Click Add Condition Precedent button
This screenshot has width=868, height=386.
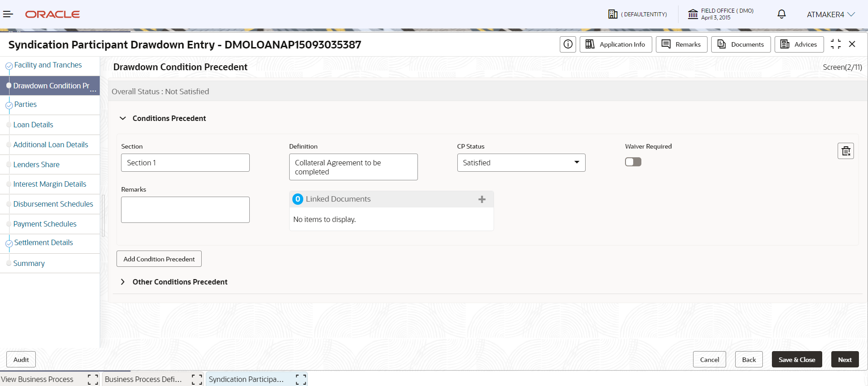(x=159, y=259)
